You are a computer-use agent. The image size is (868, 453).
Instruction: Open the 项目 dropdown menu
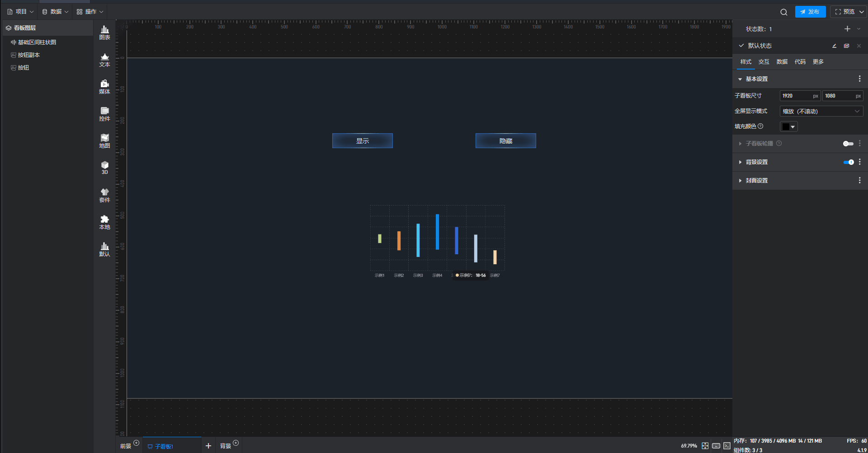point(21,12)
